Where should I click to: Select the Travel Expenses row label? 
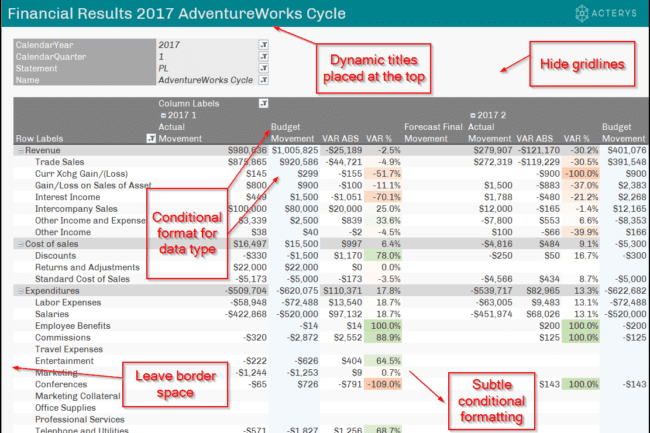(x=69, y=349)
